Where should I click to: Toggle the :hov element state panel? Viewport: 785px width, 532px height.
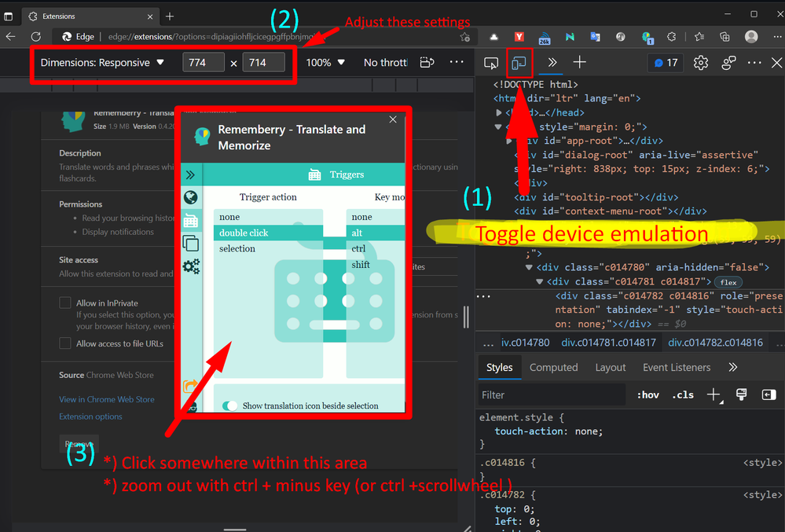[647, 394]
